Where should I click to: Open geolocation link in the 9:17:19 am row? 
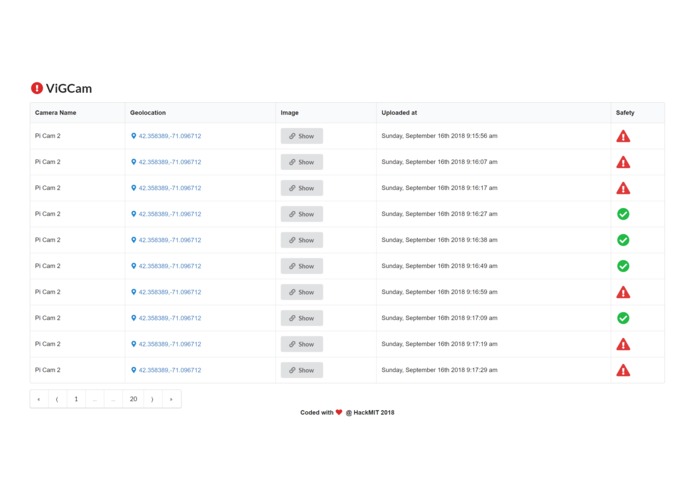point(166,344)
